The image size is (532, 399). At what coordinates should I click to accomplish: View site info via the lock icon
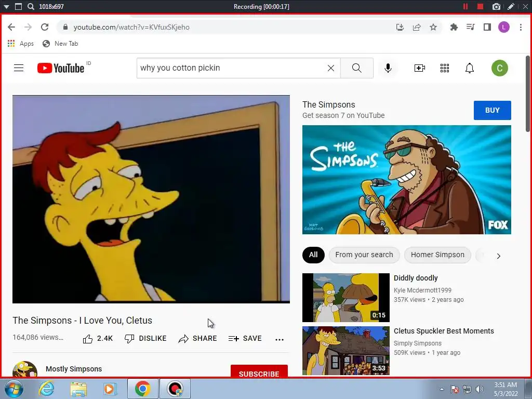(x=65, y=27)
